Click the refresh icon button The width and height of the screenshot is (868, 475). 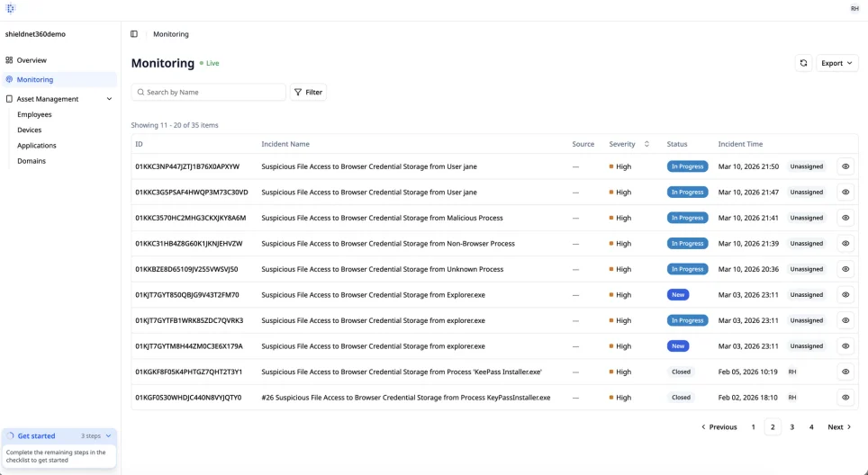click(803, 63)
